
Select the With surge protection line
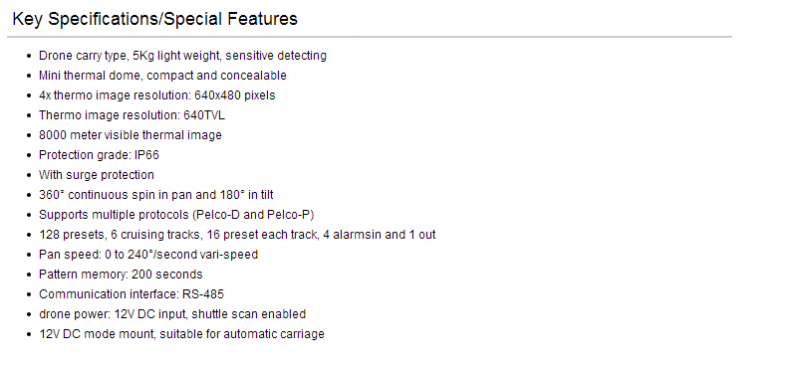(96, 175)
